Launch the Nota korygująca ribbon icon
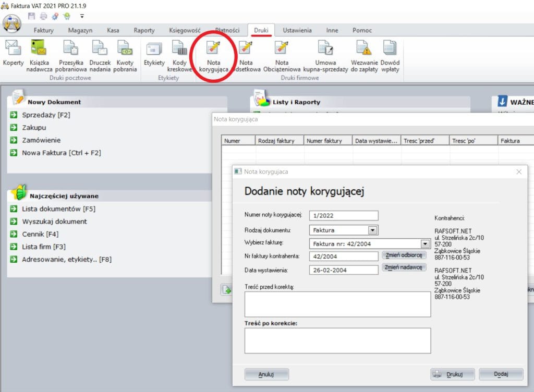Screen dimensions: 534x392 click(x=213, y=49)
